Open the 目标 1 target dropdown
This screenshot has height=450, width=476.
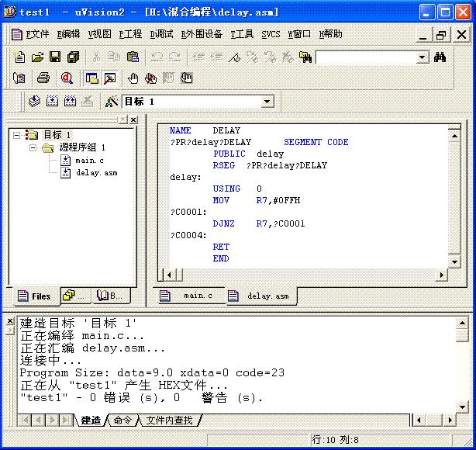tap(267, 102)
